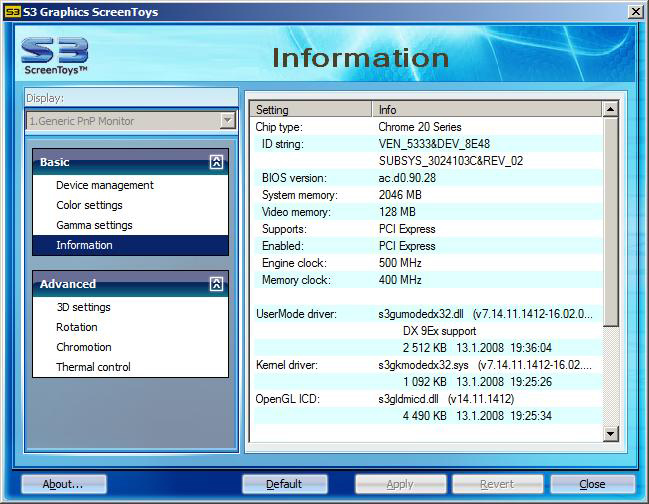
Task: Open the Display monitor dropdown
Action: [x=227, y=121]
